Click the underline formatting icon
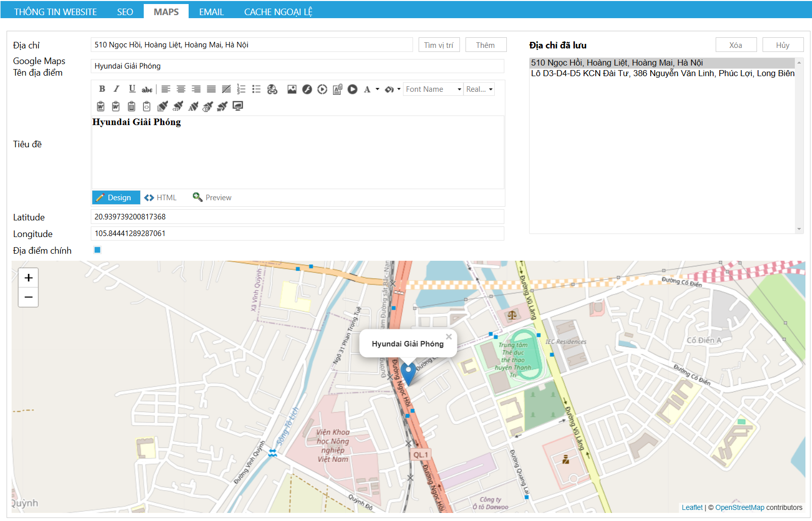The height and width of the screenshot is (521, 812). pyautogui.click(x=132, y=89)
